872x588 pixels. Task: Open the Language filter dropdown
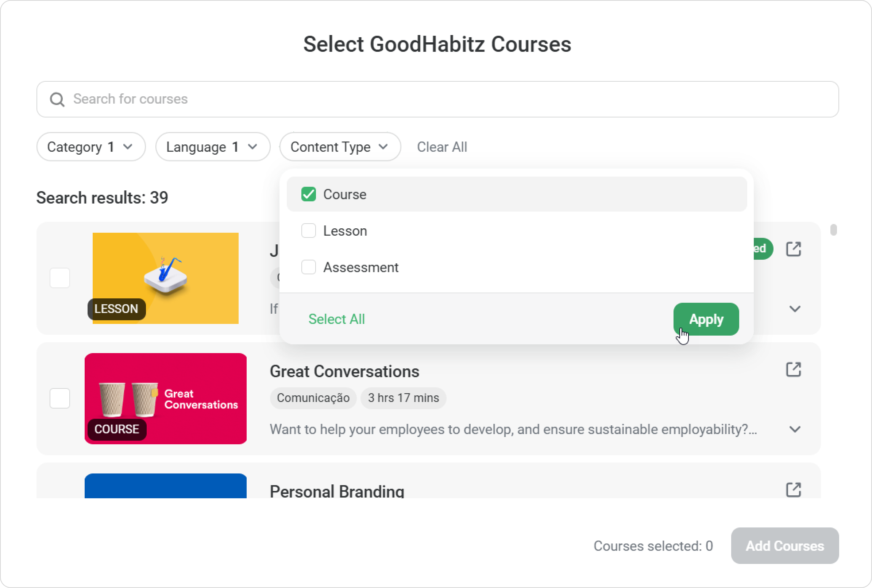pos(213,147)
